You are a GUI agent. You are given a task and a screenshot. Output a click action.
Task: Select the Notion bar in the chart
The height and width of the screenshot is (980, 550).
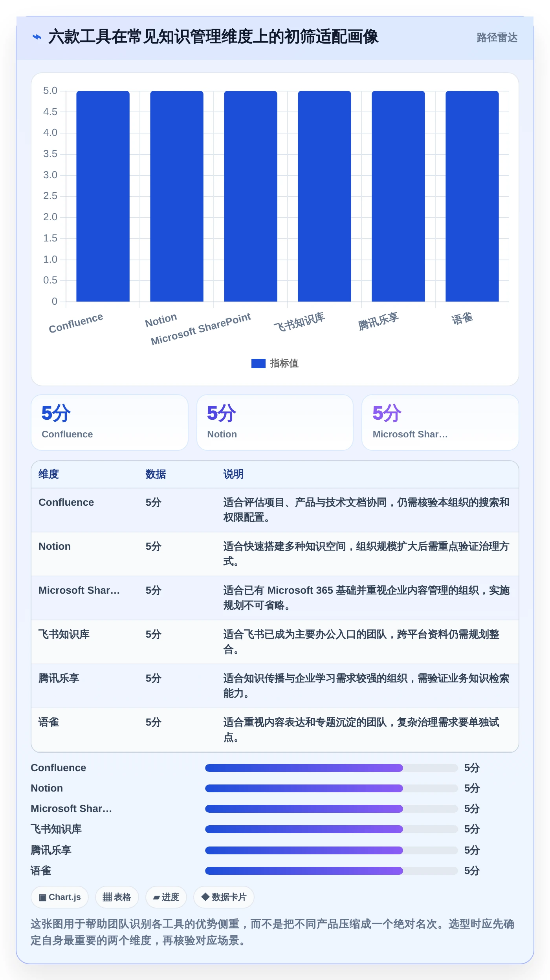pyautogui.click(x=177, y=196)
